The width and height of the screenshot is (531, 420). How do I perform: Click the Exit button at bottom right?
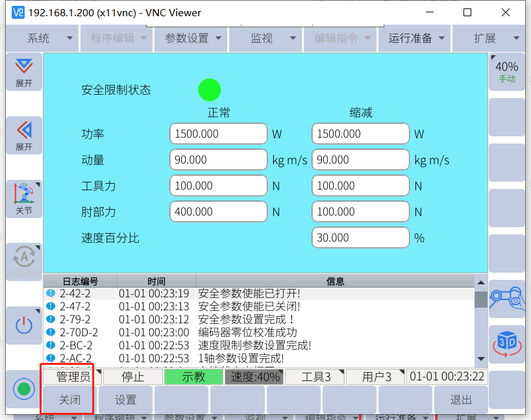click(461, 400)
